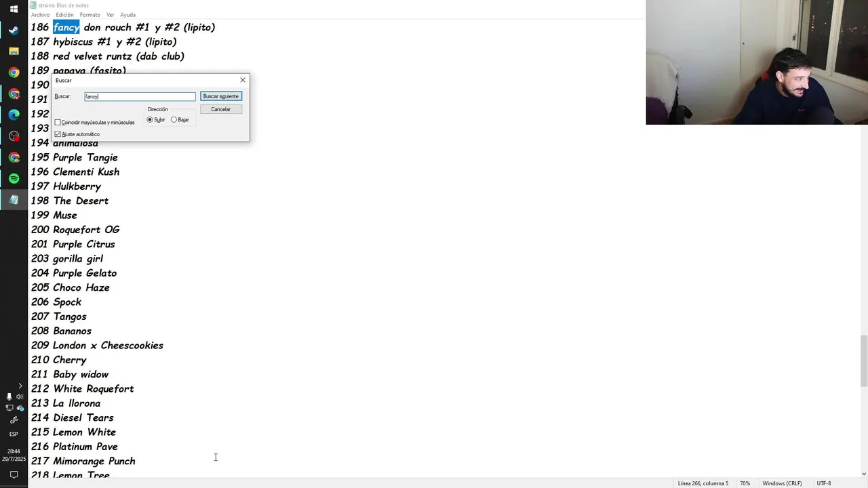
Task: Click line 188 red velvet runtz
Action: tap(108, 56)
